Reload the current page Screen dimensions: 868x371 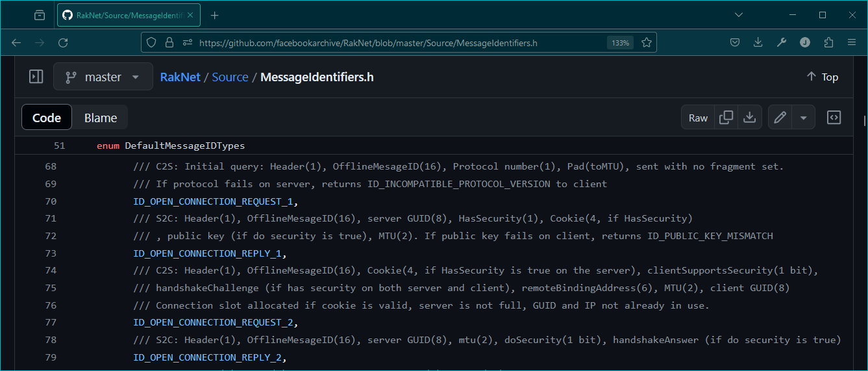pos(63,43)
